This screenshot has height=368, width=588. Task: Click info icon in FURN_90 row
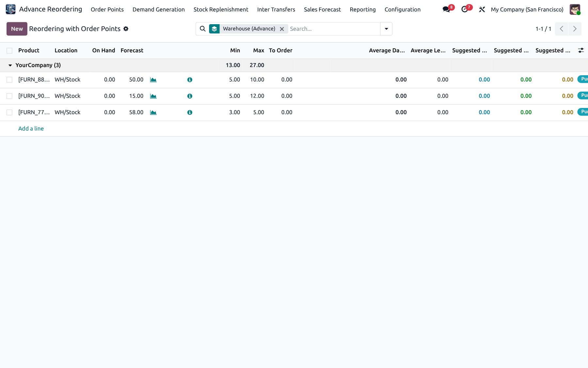point(190,96)
